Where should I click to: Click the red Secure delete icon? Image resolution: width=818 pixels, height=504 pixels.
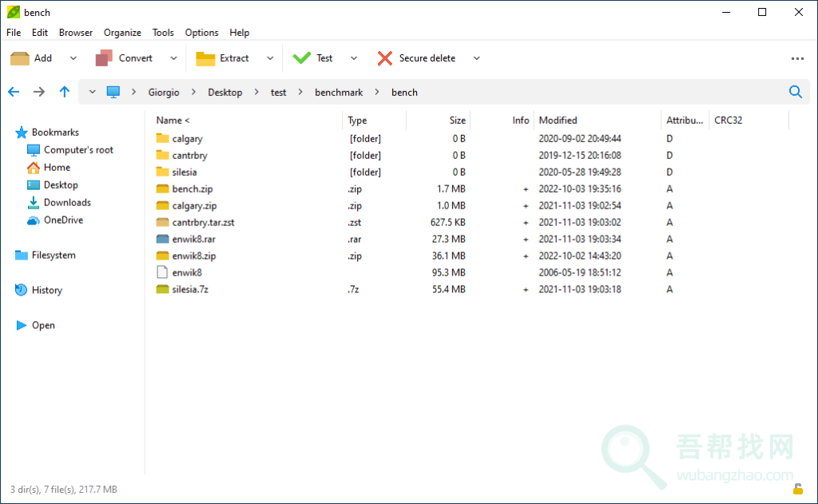tap(385, 58)
